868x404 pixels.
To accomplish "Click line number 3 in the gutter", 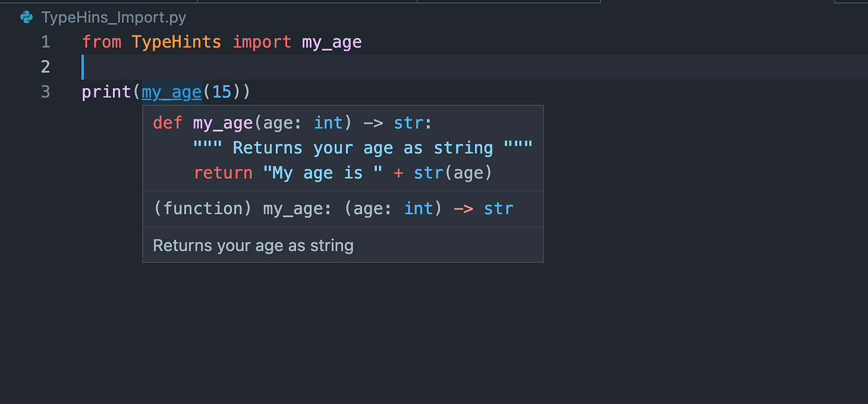I will pyautogui.click(x=45, y=92).
